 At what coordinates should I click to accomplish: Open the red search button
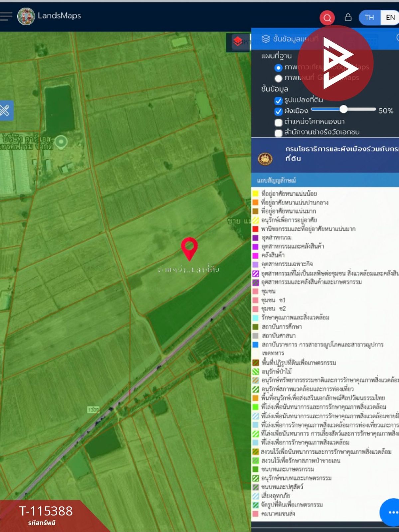click(327, 18)
